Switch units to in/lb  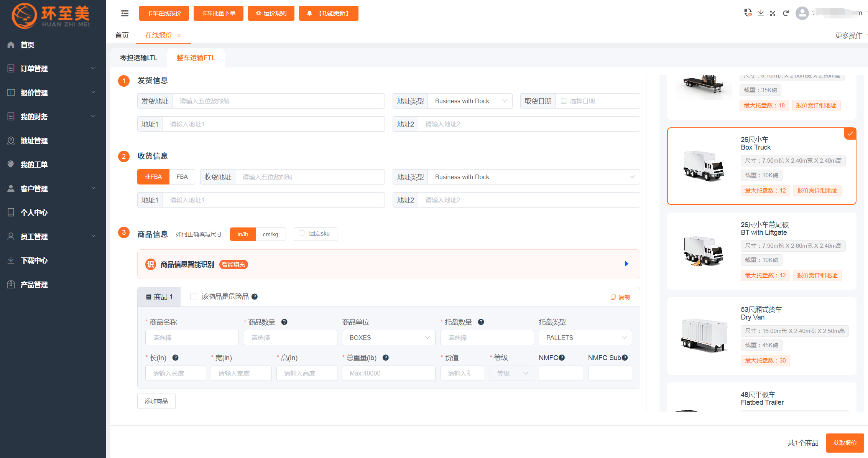tap(243, 234)
